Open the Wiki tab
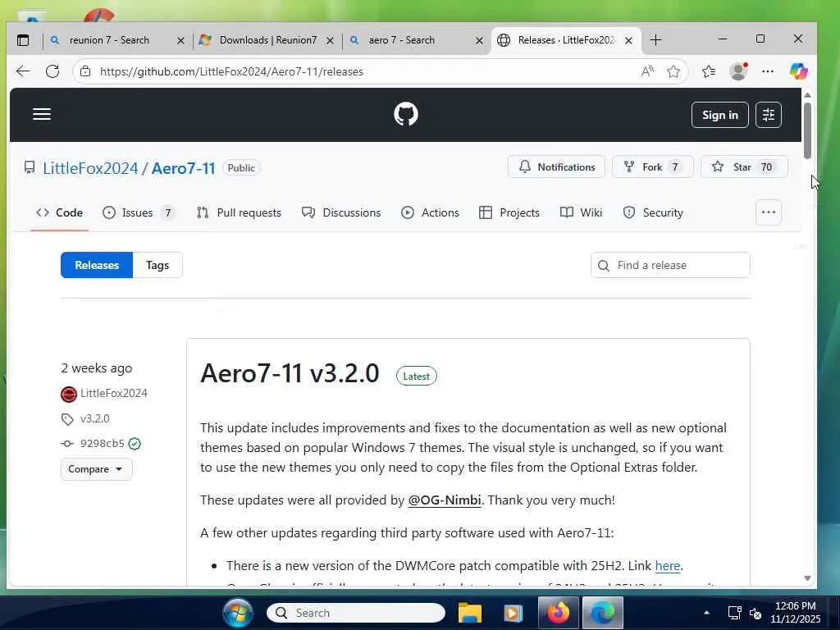This screenshot has width=840, height=630. 582,212
